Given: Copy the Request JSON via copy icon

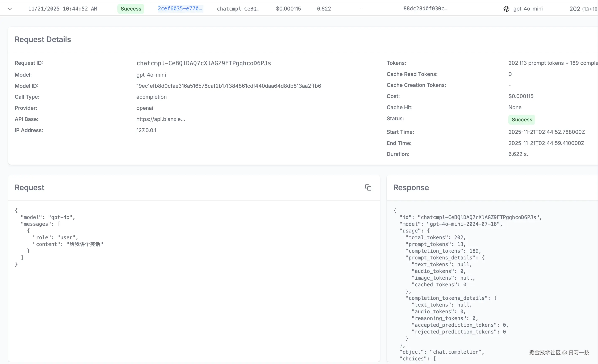Looking at the screenshot, I should (368, 187).
